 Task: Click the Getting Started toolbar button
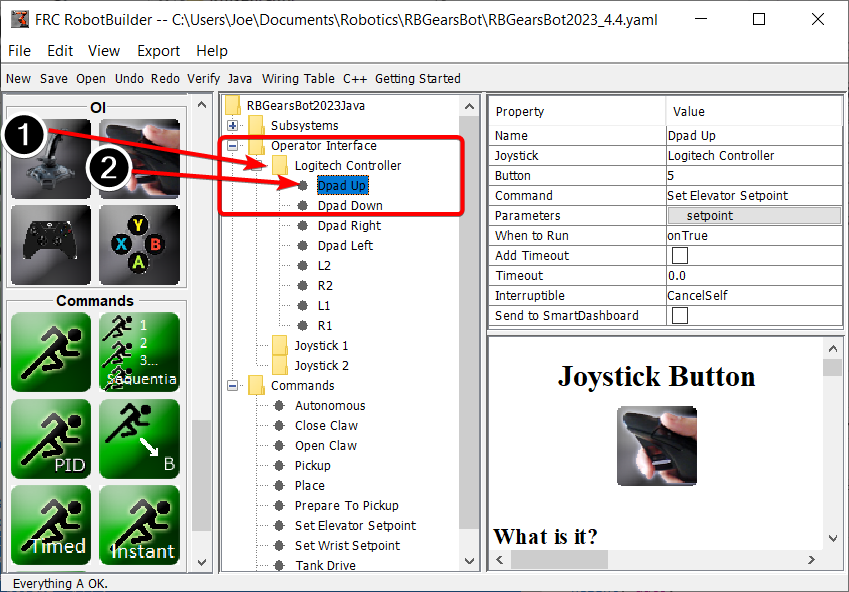pos(419,78)
